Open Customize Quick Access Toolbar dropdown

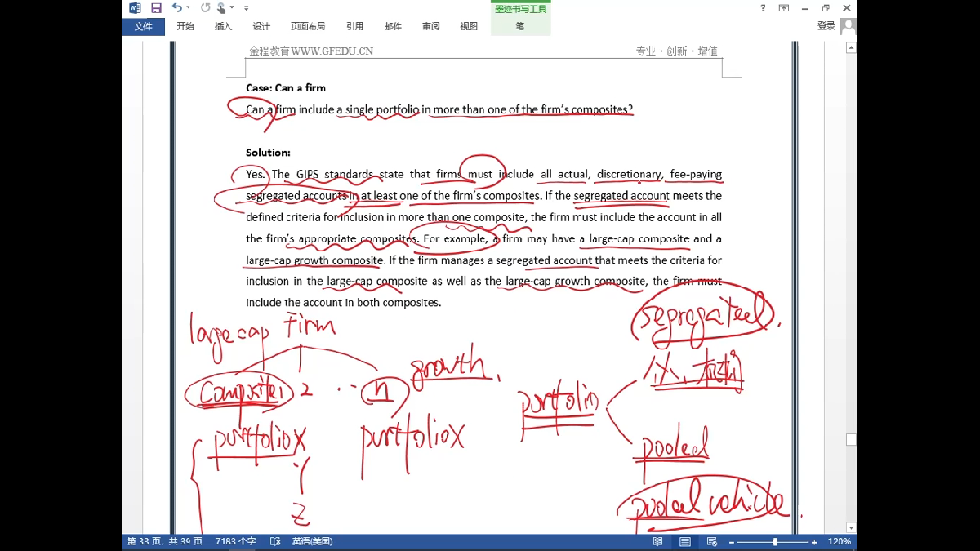[247, 8]
